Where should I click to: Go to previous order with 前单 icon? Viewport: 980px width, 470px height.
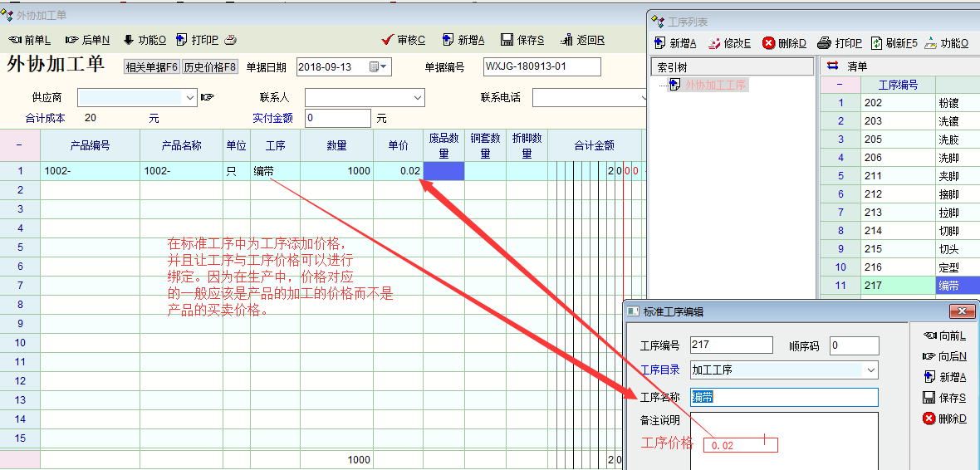(x=15, y=40)
